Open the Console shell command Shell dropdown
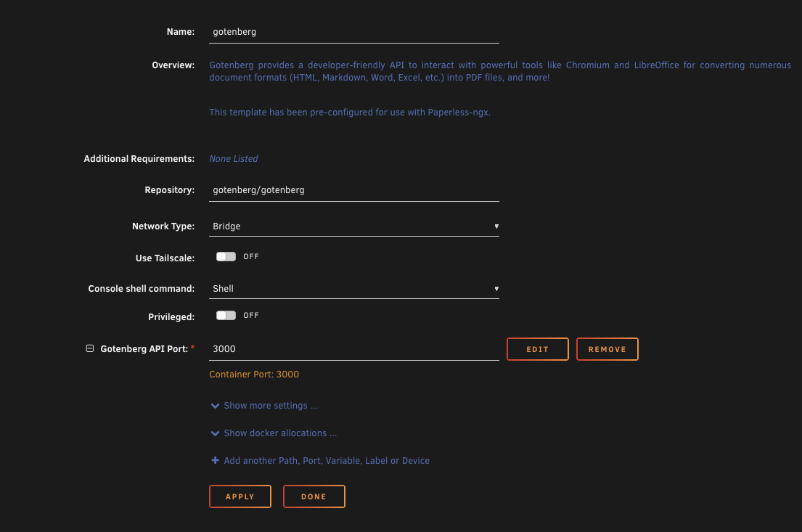 tap(353, 289)
